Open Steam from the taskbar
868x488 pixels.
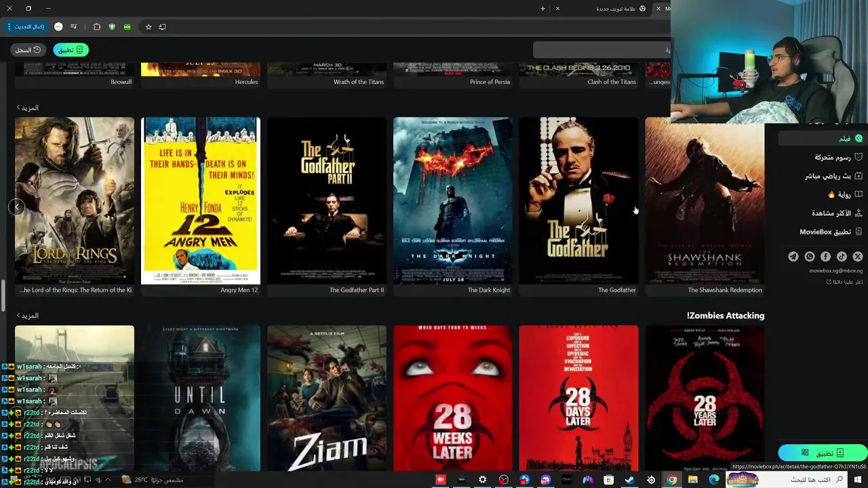click(629, 480)
